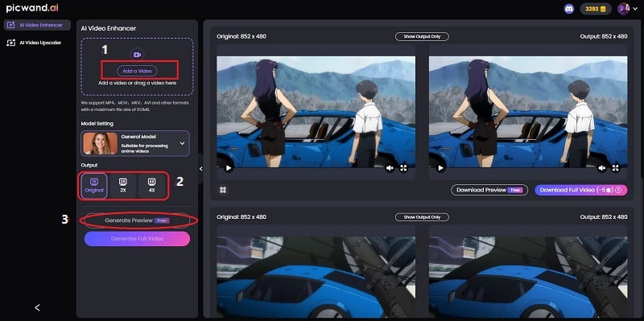Toggle Show Output Only for second video
This screenshot has width=644, height=321.
(x=422, y=216)
